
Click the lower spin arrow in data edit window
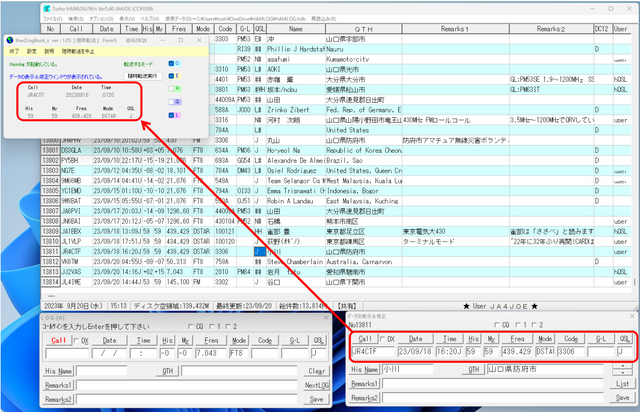click(x=622, y=372)
